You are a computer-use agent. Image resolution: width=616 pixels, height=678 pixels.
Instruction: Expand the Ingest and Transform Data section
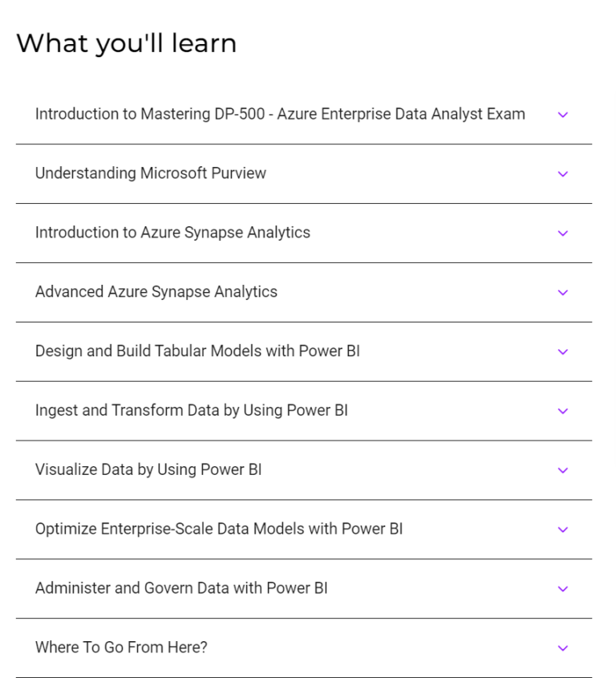pos(562,411)
